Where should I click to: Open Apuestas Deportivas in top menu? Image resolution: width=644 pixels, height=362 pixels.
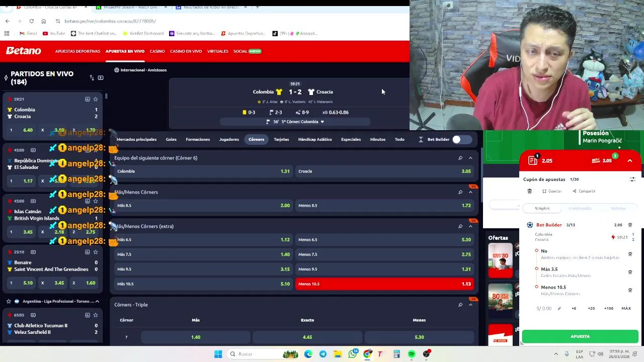point(77,51)
